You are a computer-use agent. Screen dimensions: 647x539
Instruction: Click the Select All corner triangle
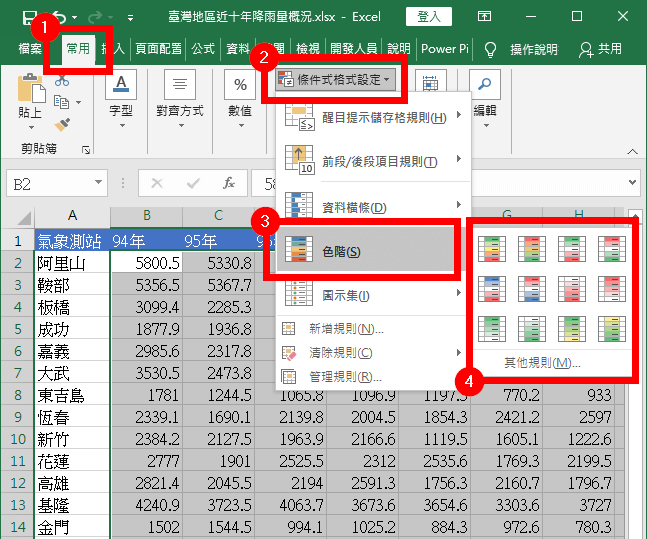point(24,217)
